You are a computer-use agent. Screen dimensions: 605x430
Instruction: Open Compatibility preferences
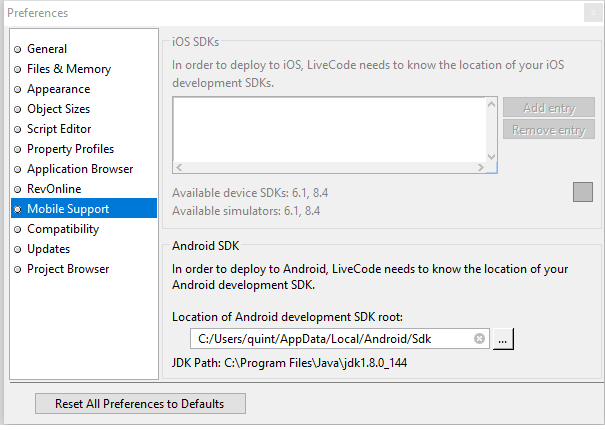click(x=63, y=229)
